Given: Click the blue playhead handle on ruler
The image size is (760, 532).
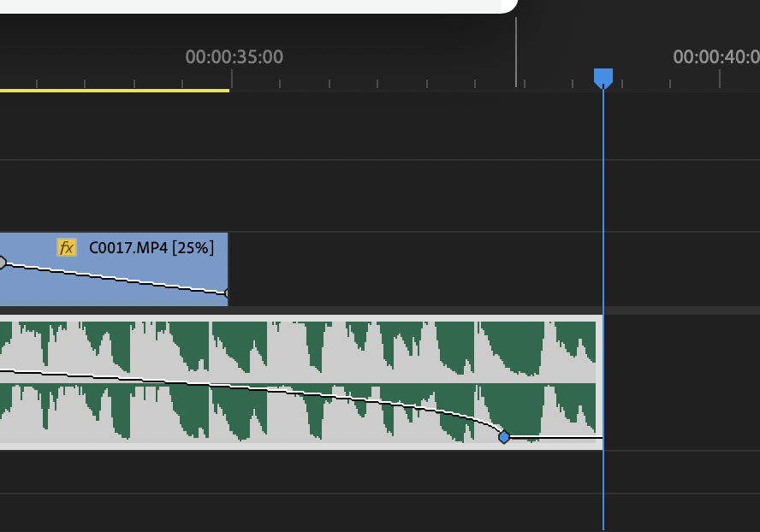Looking at the screenshot, I should coord(603,78).
